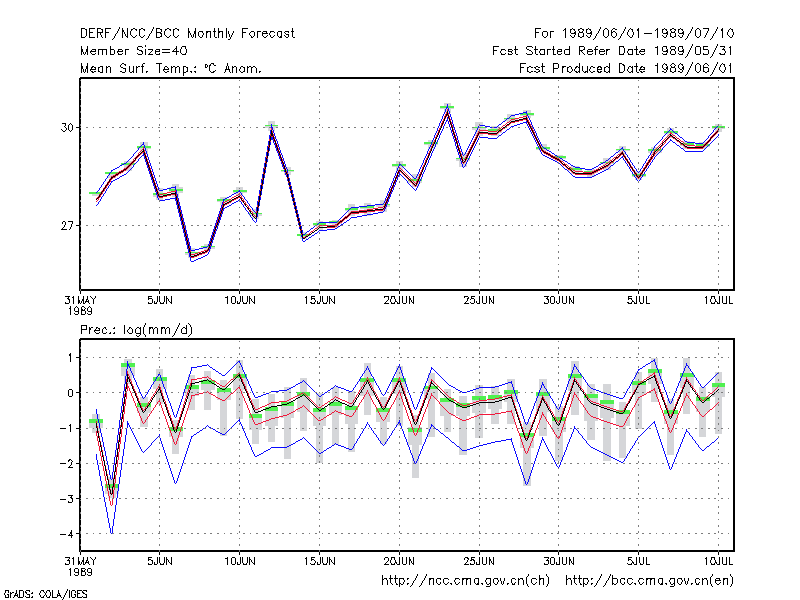This screenshot has height=600, width=800.
Task: Click the Fcst Produced Date 1989/06/01 text
Action: click(x=626, y=68)
